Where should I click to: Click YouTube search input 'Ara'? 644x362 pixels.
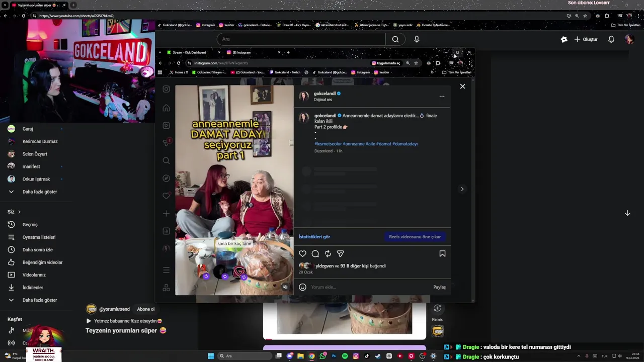click(301, 39)
